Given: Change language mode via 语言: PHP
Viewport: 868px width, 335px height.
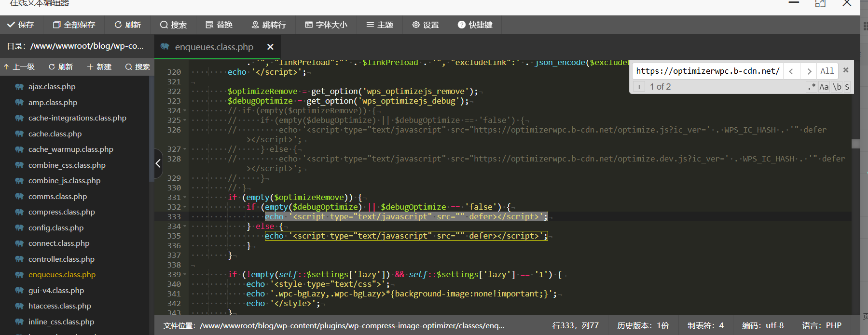Looking at the screenshot, I should pos(822,326).
